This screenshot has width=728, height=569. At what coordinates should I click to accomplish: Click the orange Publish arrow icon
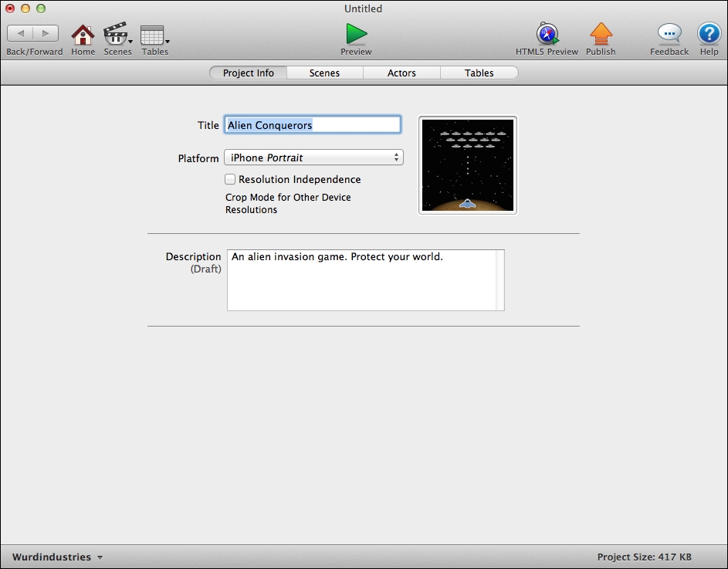(601, 33)
